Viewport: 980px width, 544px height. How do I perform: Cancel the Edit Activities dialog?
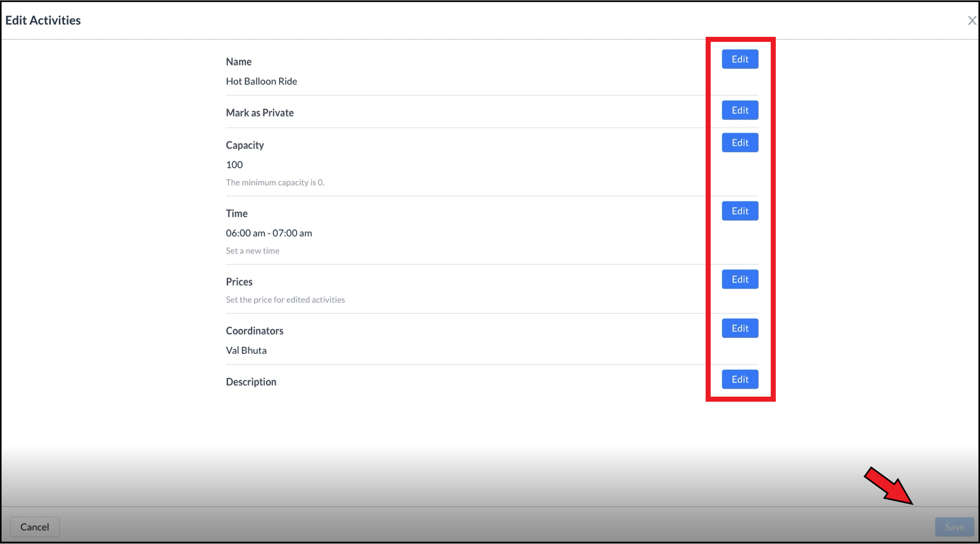point(34,527)
